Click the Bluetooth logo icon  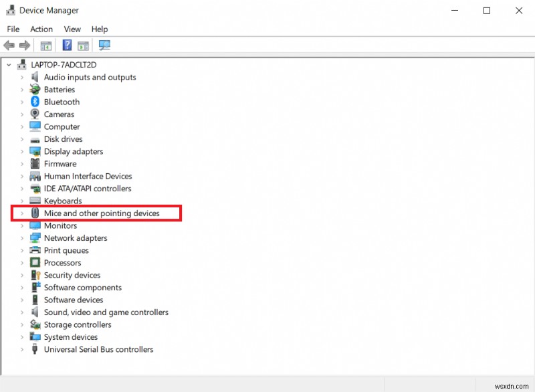35,102
